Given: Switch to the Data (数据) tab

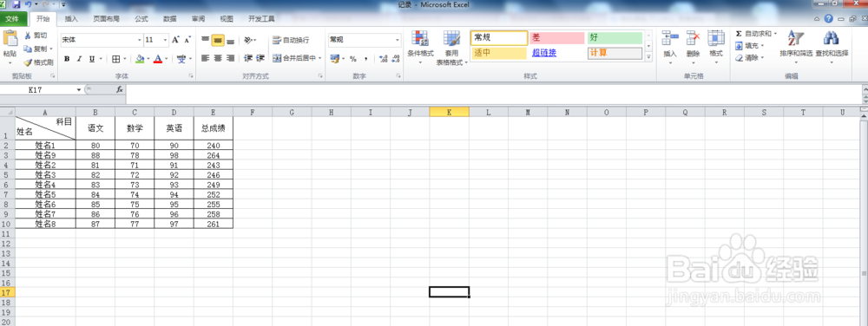Looking at the screenshot, I should [x=170, y=19].
